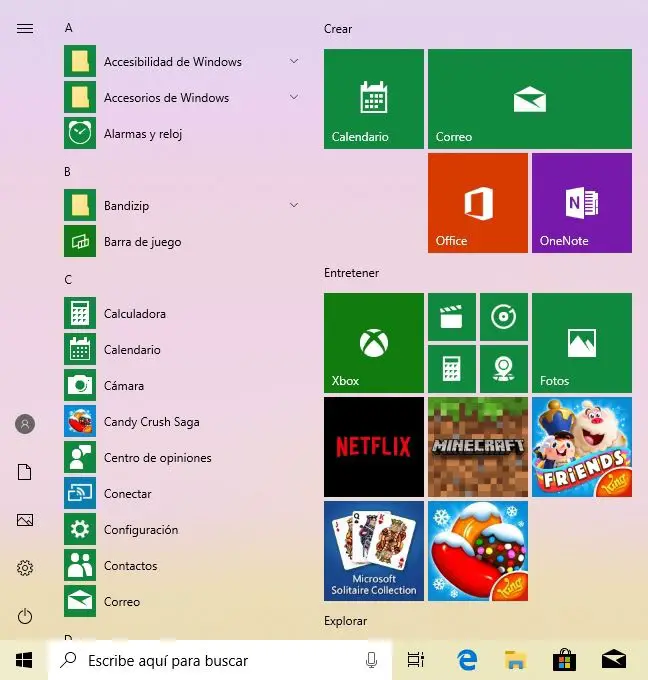The width and height of the screenshot is (648, 680).
Task: Open Settings gear in left sidebar
Action: (25, 568)
